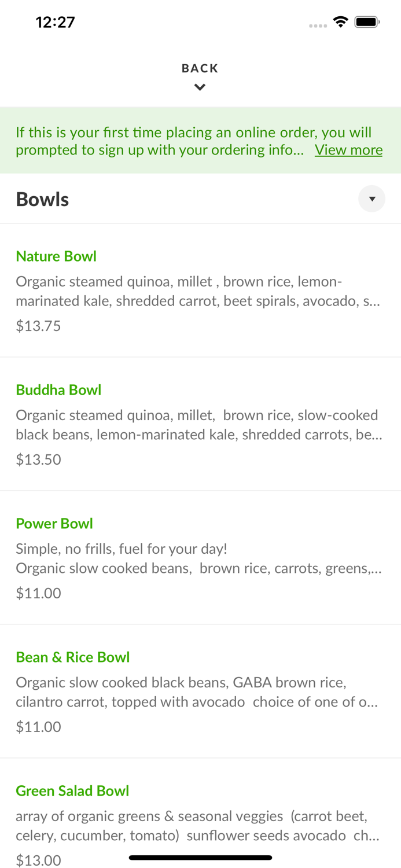Open the Power Bowl listing
The width and height of the screenshot is (401, 868).
pos(54,523)
